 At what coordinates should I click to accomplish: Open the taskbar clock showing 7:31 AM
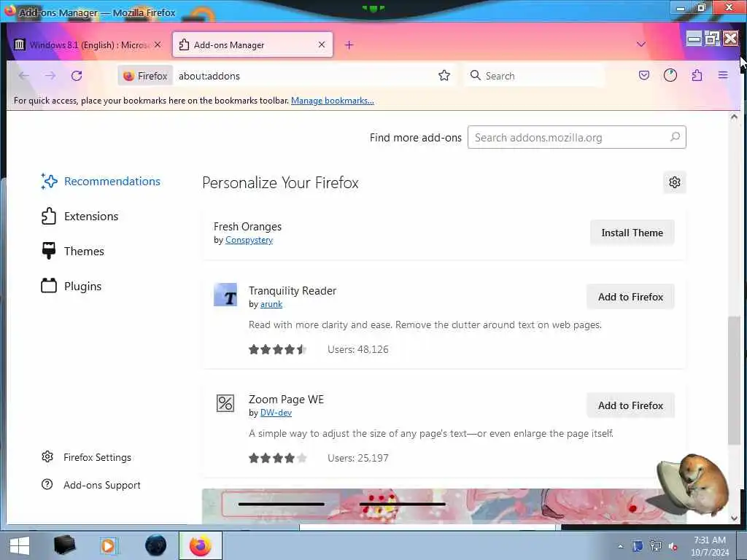tap(710, 546)
